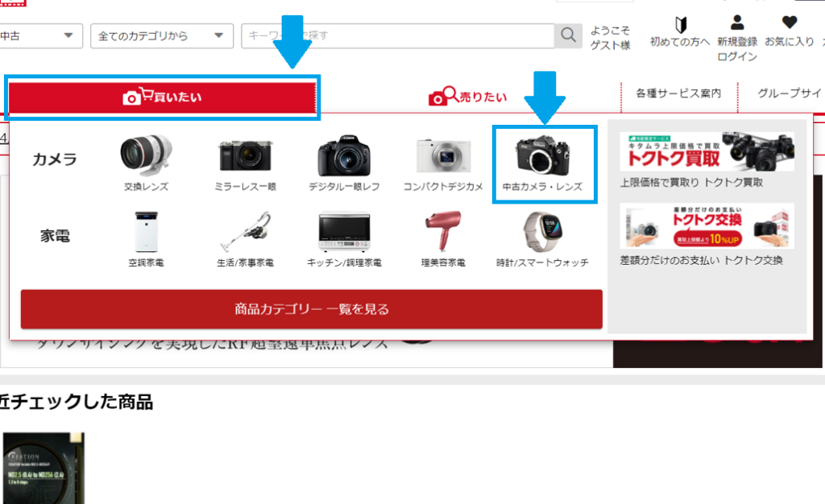This screenshot has height=504, width=825.
Task: Select the 理美容家電 hair dryer icon
Action: [443, 233]
